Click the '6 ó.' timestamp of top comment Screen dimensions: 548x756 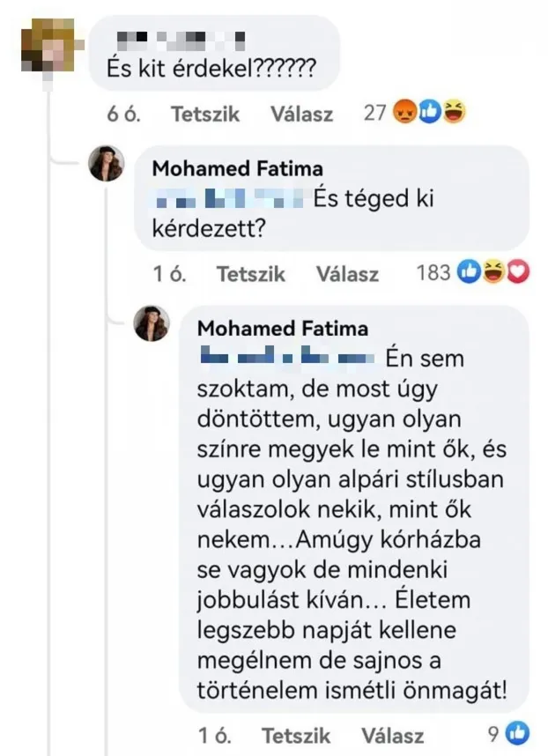(124, 115)
